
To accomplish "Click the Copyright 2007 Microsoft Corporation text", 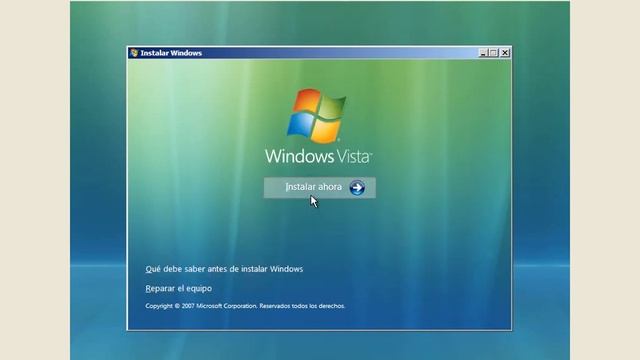I will tap(245, 306).
